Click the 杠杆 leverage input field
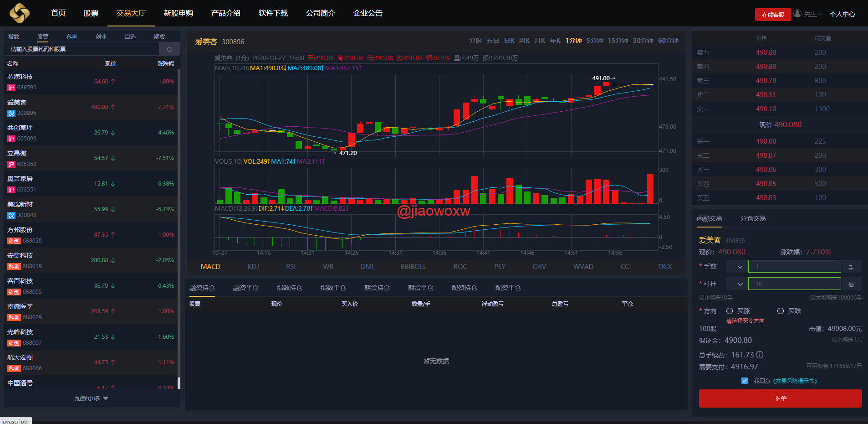The height and width of the screenshot is (424, 868). click(x=794, y=284)
